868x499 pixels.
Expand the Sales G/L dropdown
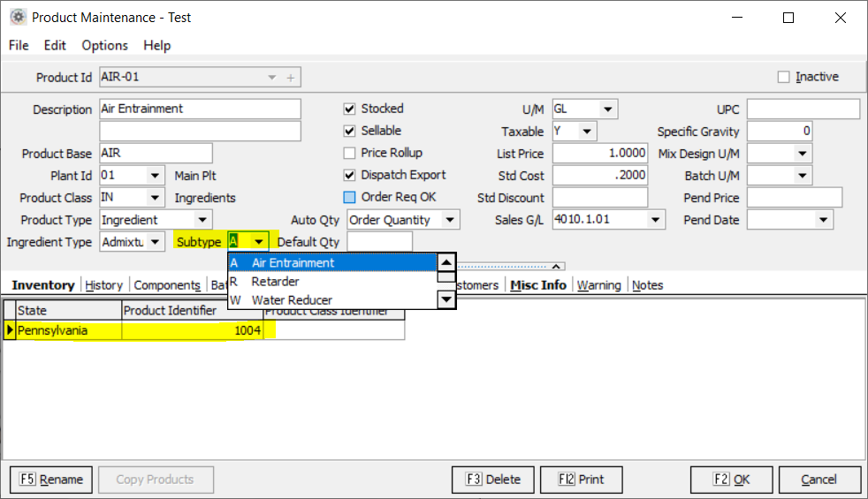click(655, 220)
